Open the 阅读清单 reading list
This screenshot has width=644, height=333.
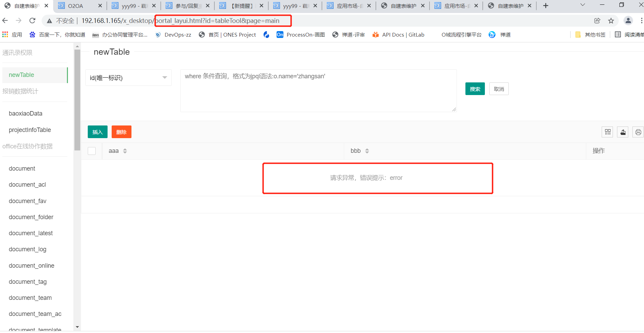point(629,35)
